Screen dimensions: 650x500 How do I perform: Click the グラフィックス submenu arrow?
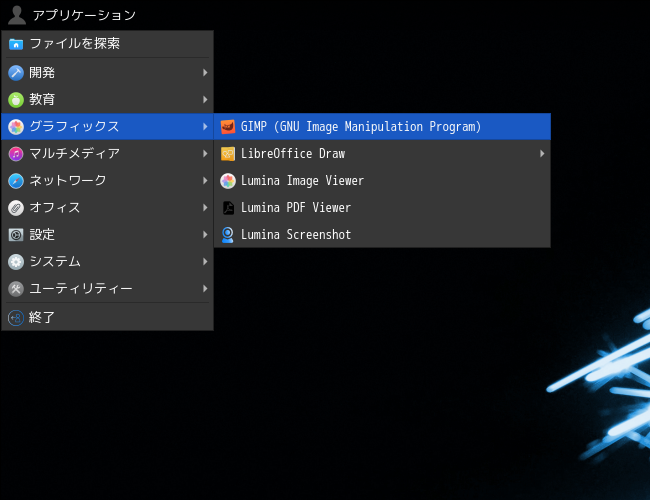[205, 126]
